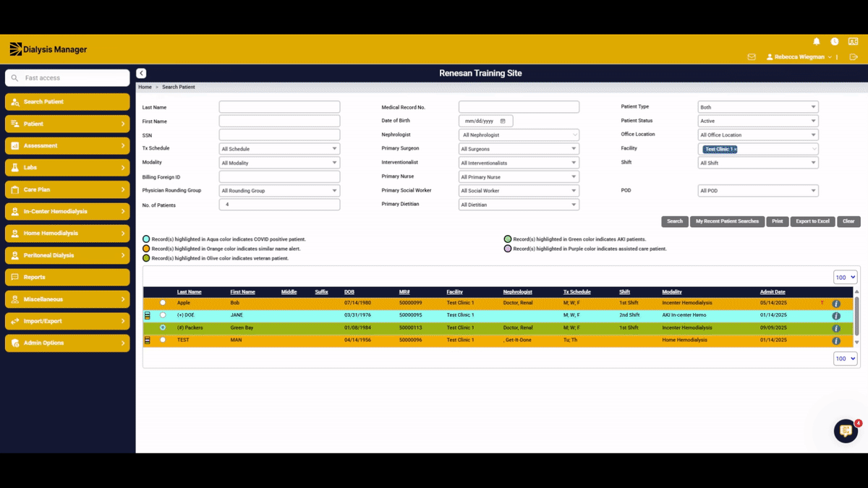Open the notifications bell icon
This screenshot has width=868, height=488.
817,42
